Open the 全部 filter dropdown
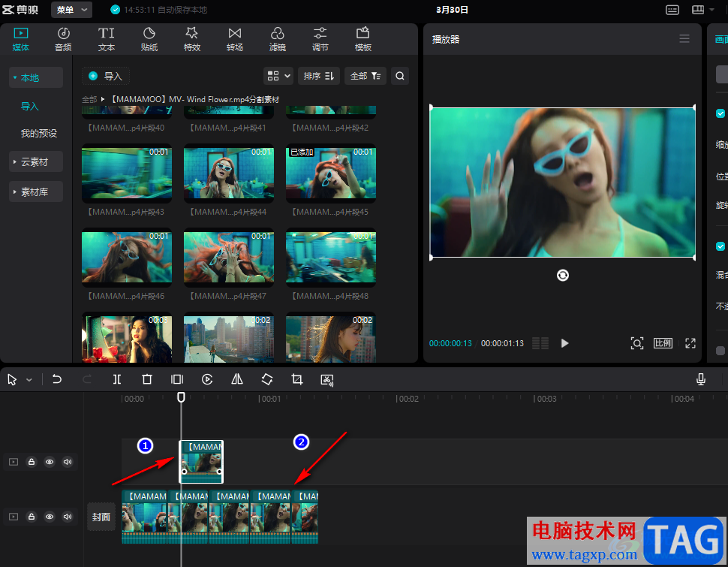728x567 pixels. click(x=365, y=76)
